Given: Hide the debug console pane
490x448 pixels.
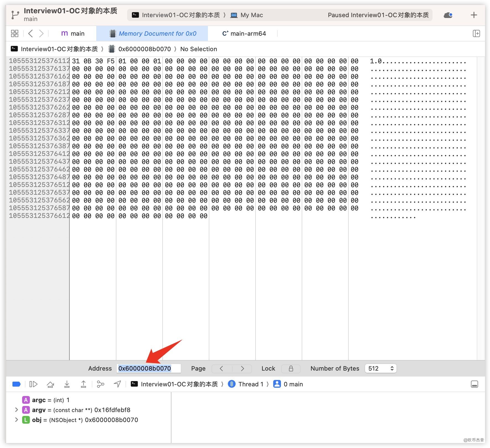Looking at the screenshot, I should coord(474,384).
